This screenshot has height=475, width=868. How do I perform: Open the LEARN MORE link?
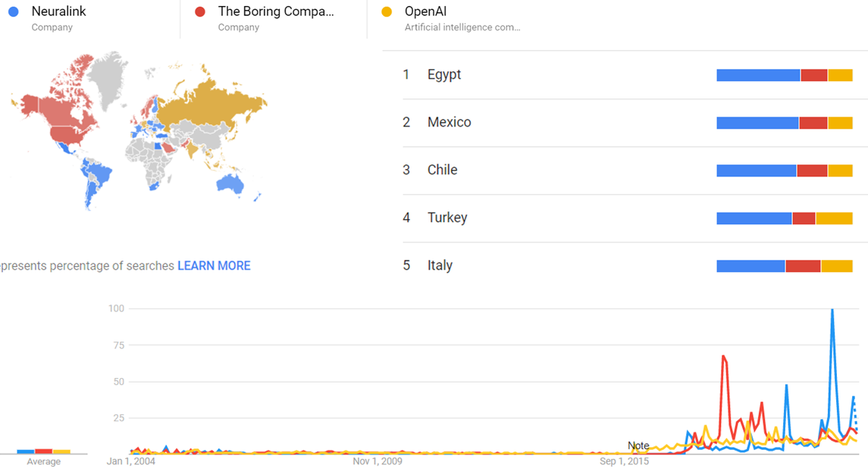(x=214, y=266)
